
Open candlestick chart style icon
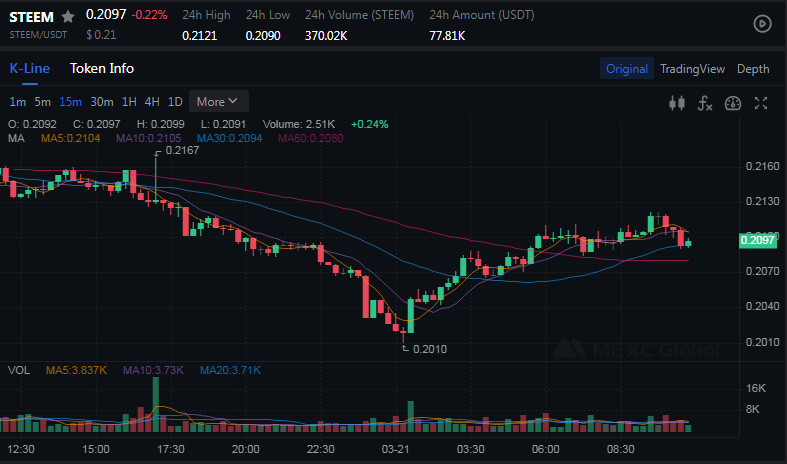pyautogui.click(x=677, y=102)
